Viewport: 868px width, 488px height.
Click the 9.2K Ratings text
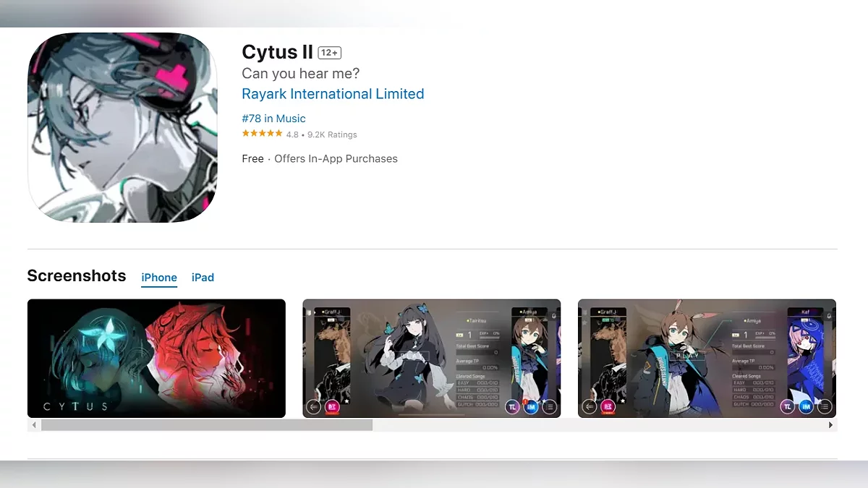click(332, 134)
